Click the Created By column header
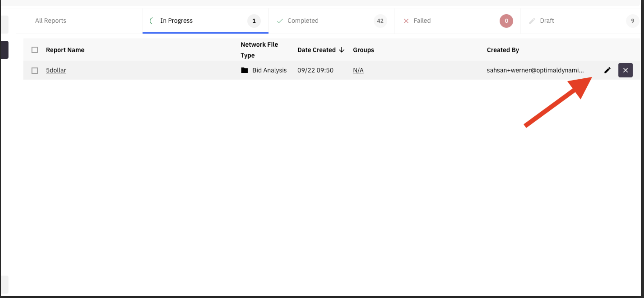644x298 pixels. tap(503, 50)
